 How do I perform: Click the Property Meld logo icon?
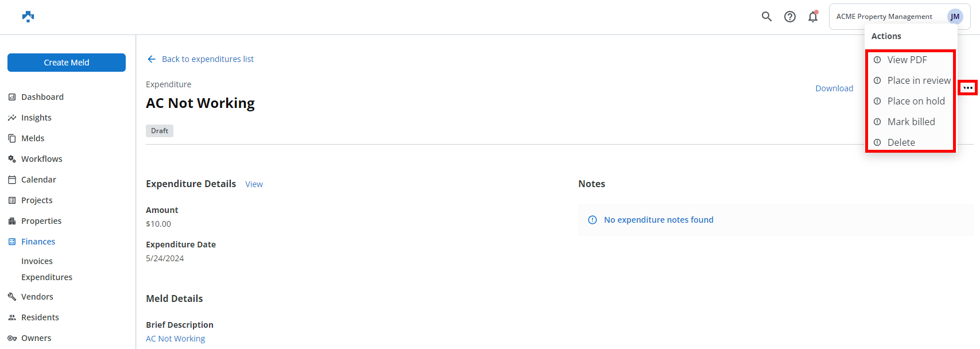(28, 17)
